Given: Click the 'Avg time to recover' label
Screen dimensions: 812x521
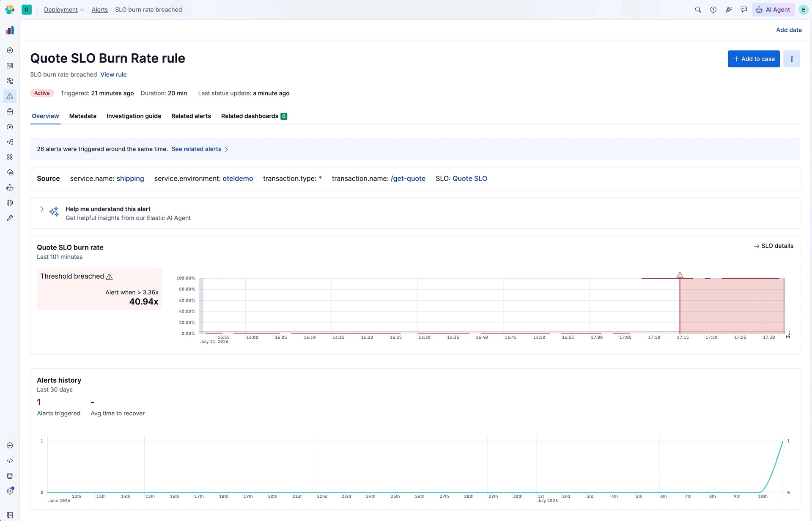Looking at the screenshot, I should point(118,413).
